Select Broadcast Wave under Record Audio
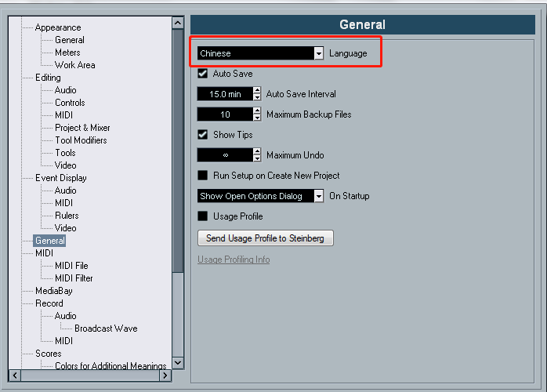The width and height of the screenshot is (547, 392). [x=106, y=328]
